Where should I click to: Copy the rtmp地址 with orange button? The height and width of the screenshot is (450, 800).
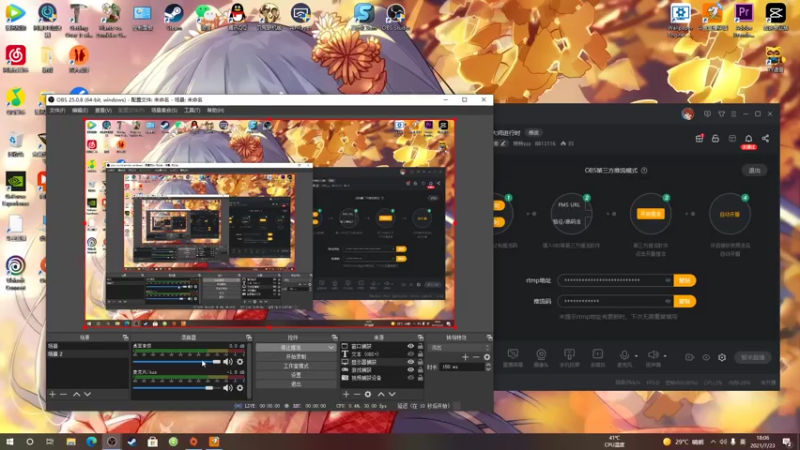coord(685,280)
